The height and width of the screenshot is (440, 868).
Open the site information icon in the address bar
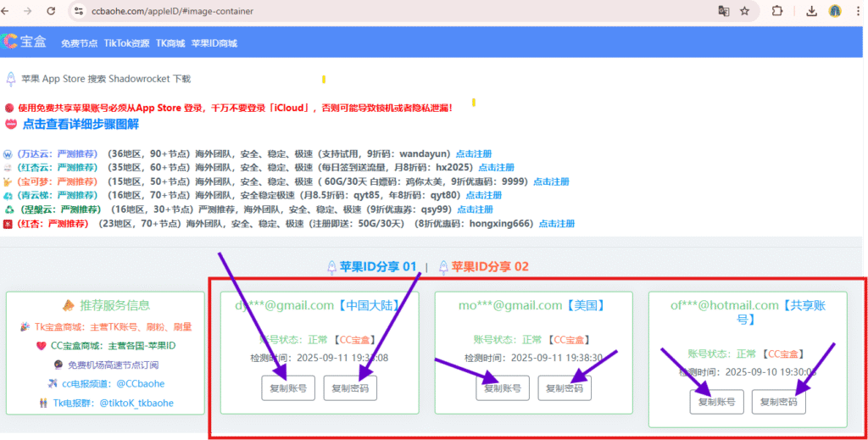pos(79,12)
